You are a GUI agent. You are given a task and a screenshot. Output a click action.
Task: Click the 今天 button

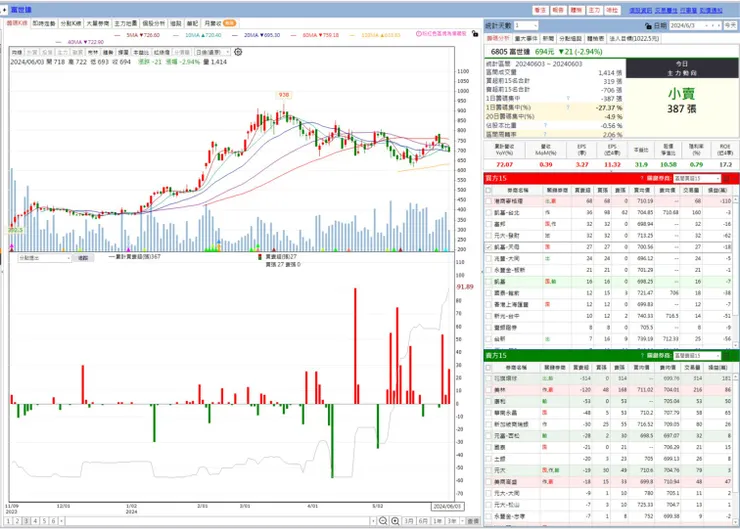tap(731, 25)
